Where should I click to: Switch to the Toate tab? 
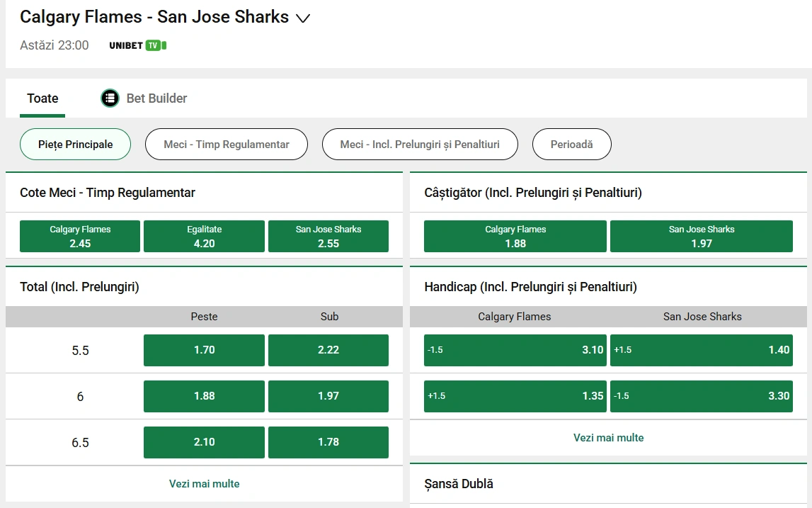[42, 98]
